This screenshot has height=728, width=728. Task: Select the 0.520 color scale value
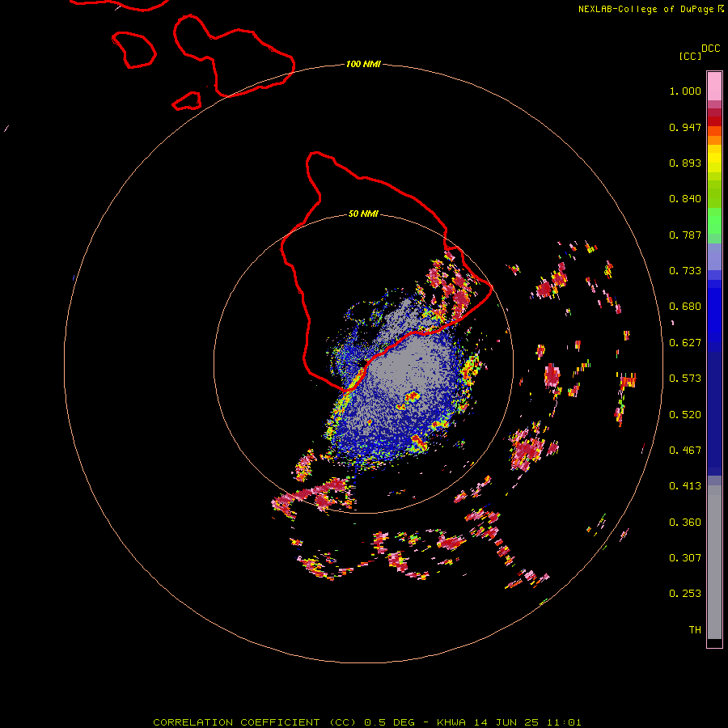pos(685,415)
